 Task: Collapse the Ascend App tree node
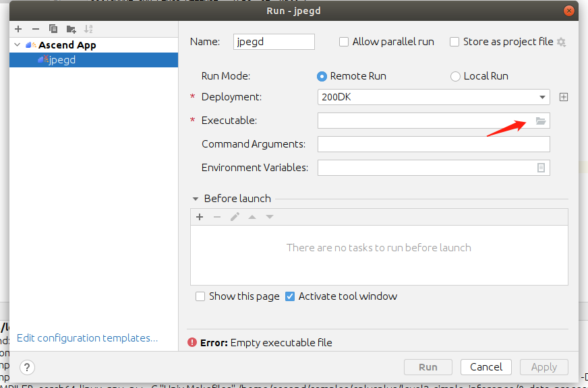[x=18, y=45]
